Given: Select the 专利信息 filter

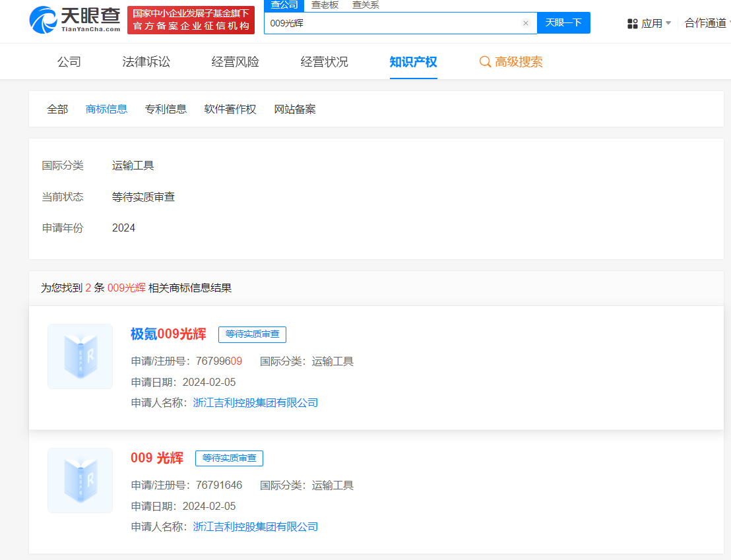Looking at the screenshot, I should (166, 109).
